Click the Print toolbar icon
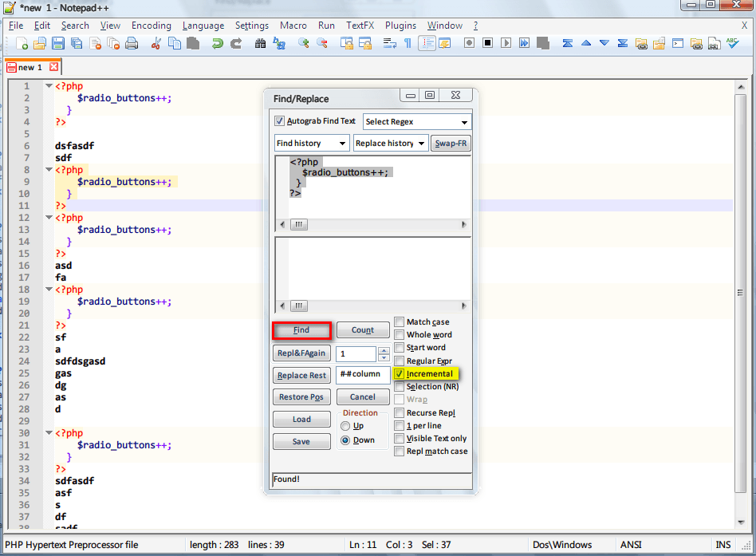The width and height of the screenshot is (756, 556). pyautogui.click(x=132, y=43)
